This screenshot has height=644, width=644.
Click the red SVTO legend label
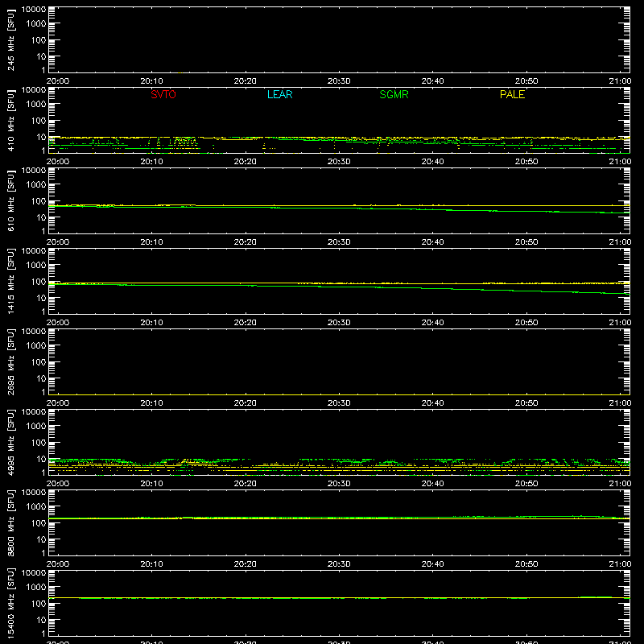coord(163,94)
